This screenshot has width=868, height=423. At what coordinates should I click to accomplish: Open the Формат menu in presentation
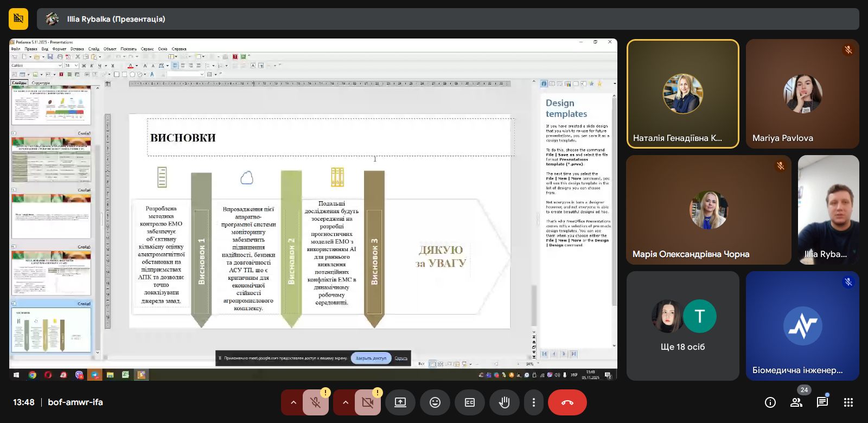pos(59,49)
